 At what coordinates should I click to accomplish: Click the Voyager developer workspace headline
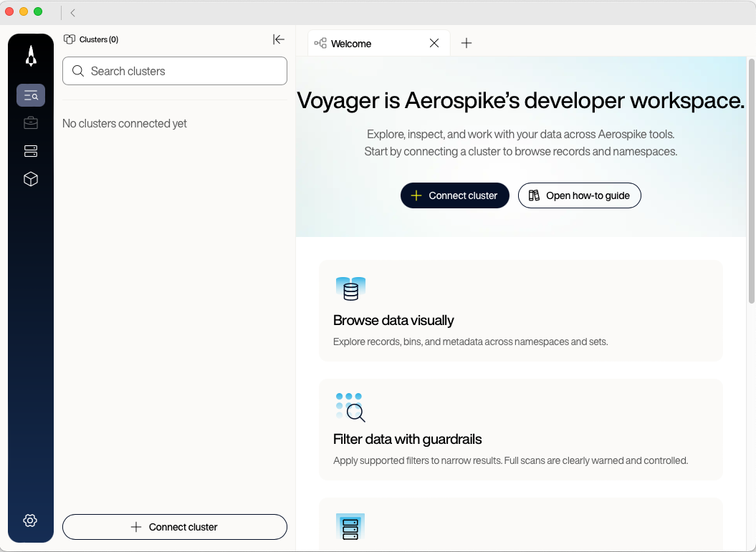coord(521,101)
